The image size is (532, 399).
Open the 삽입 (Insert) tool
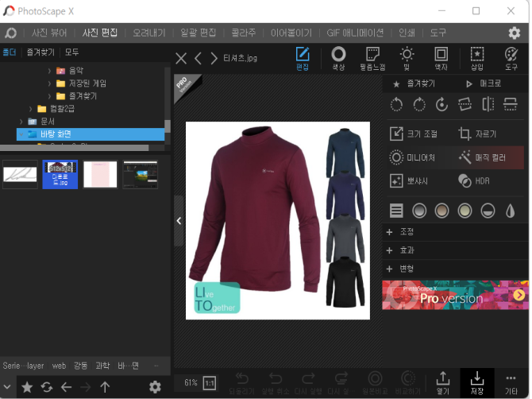point(476,58)
